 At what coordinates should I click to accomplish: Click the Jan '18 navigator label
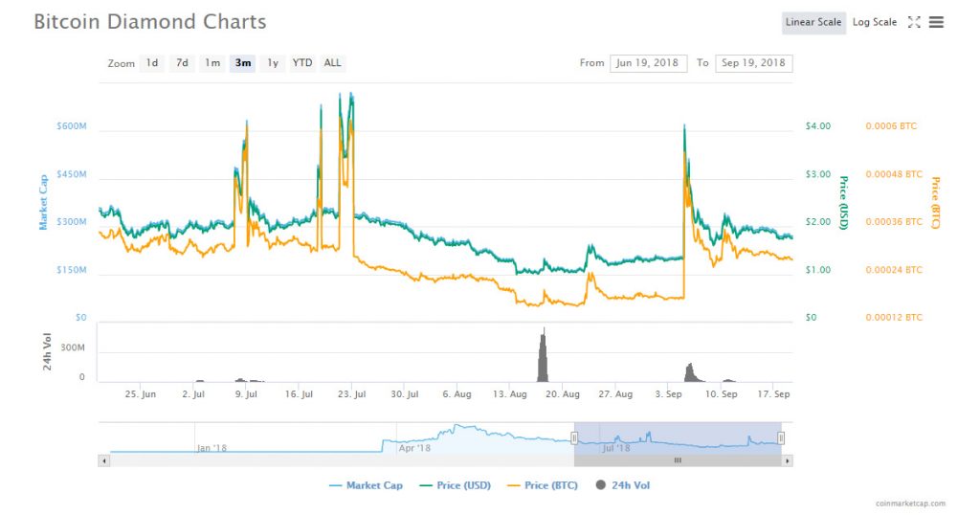point(212,448)
